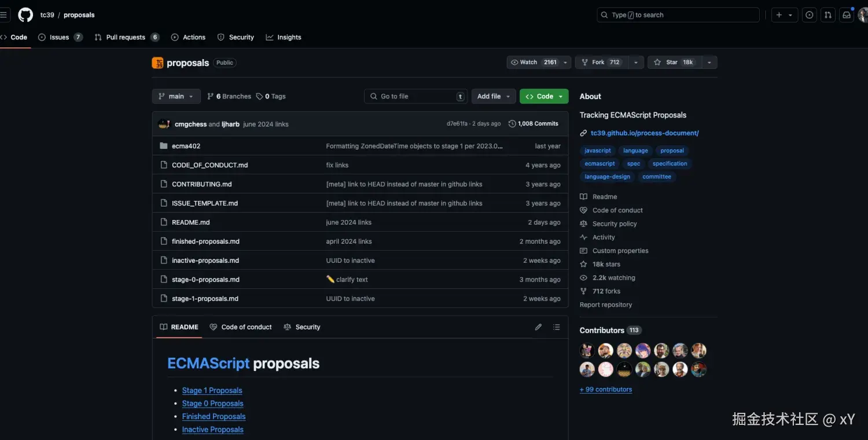
Task: Click the create new plus icon
Action: click(x=779, y=15)
